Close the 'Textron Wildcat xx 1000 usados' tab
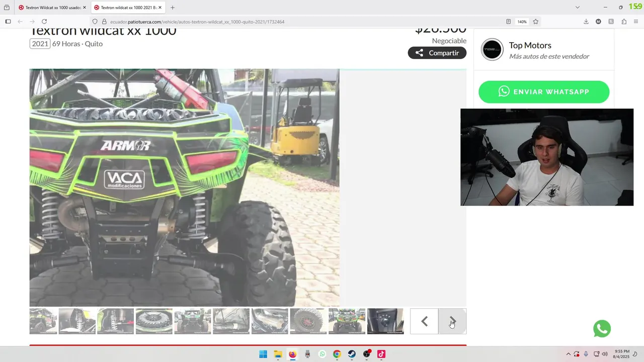The width and height of the screenshot is (644, 362). click(x=85, y=8)
